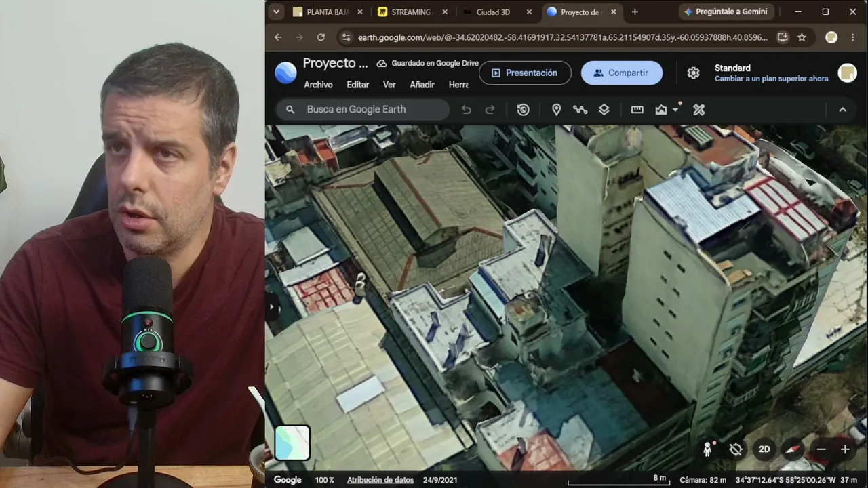
Task: Open the Google account avatar in Earth
Action: point(847,73)
